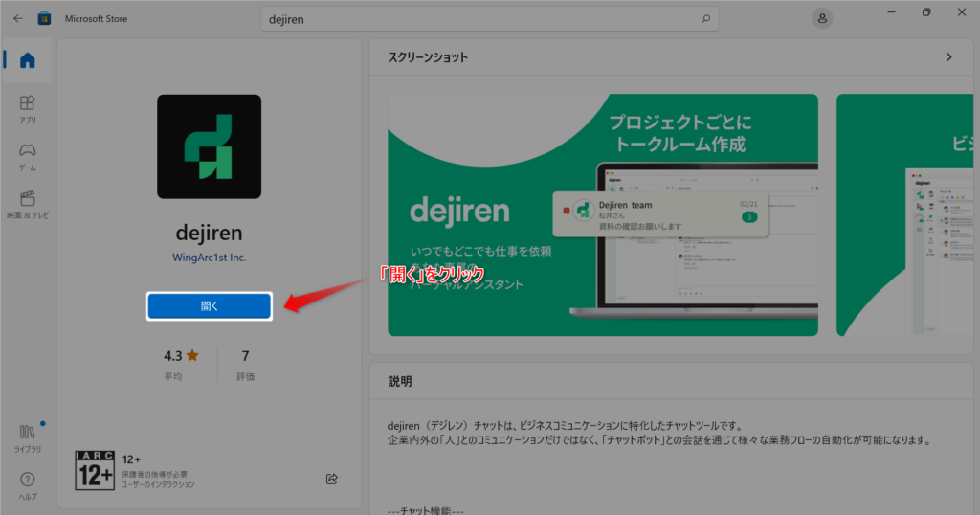This screenshot has height=515, width=980.
Task: Minimize the Microsoft Store window
Action: click(891, 12)
